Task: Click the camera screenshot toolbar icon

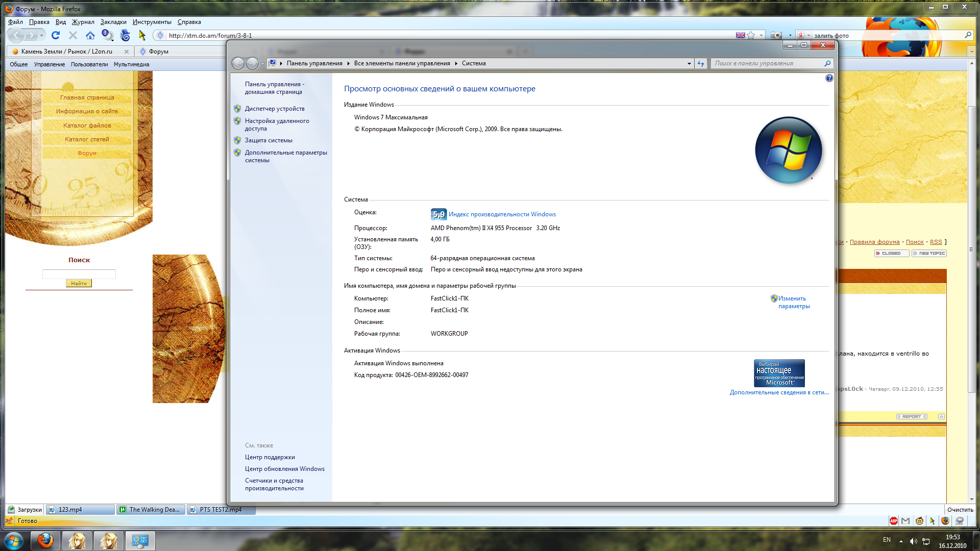Action: click(776, 35)
